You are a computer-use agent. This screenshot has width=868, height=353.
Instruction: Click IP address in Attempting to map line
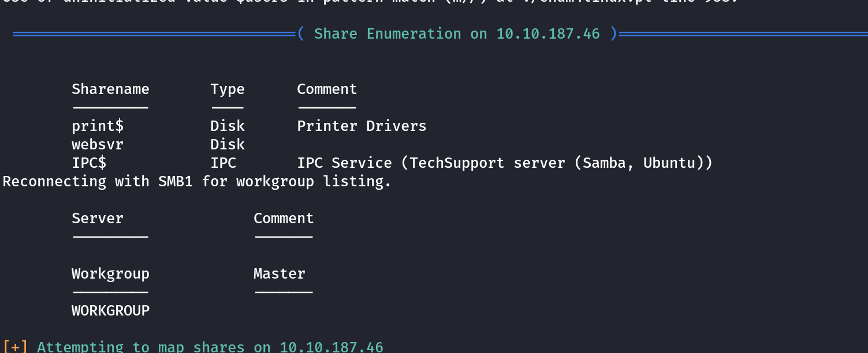[331, 347]
